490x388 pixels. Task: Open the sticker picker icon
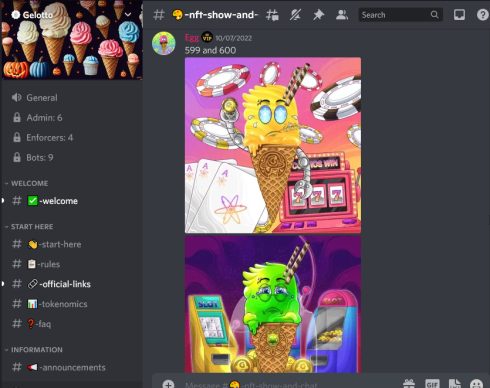pos(455,384)
